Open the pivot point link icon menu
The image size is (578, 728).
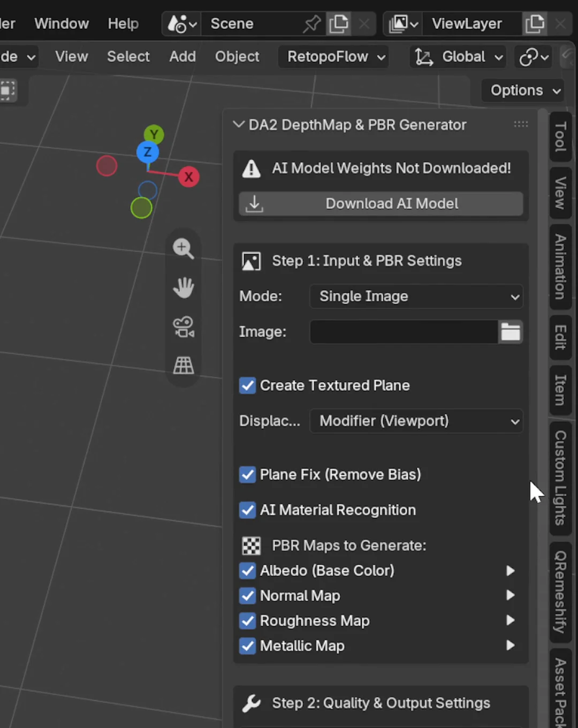point(534,57)
